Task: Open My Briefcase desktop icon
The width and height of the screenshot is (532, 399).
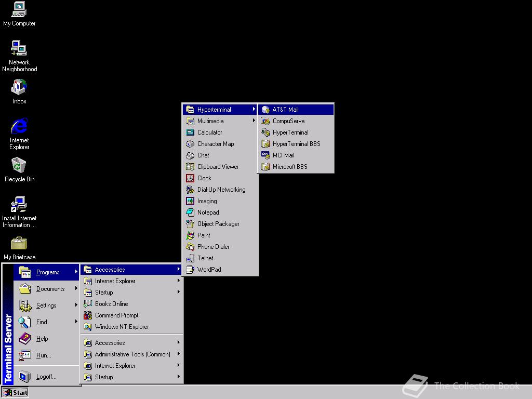Action: click(19, 248)
